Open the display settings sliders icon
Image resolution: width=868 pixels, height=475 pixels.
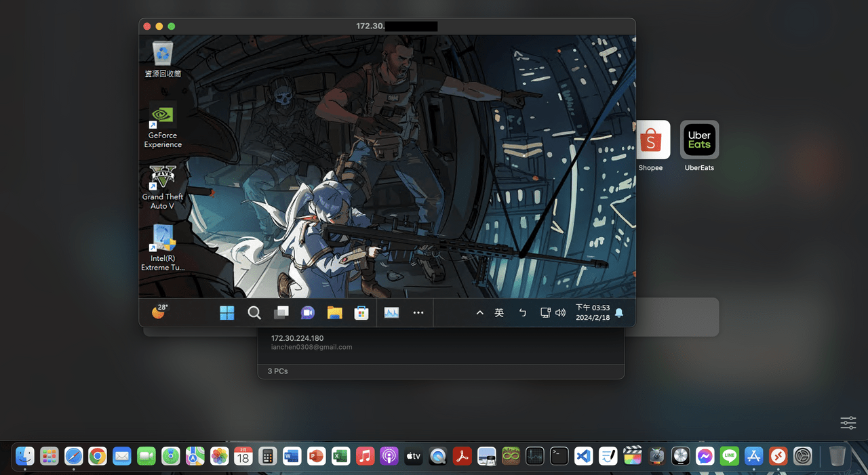(x=848, y=423)
